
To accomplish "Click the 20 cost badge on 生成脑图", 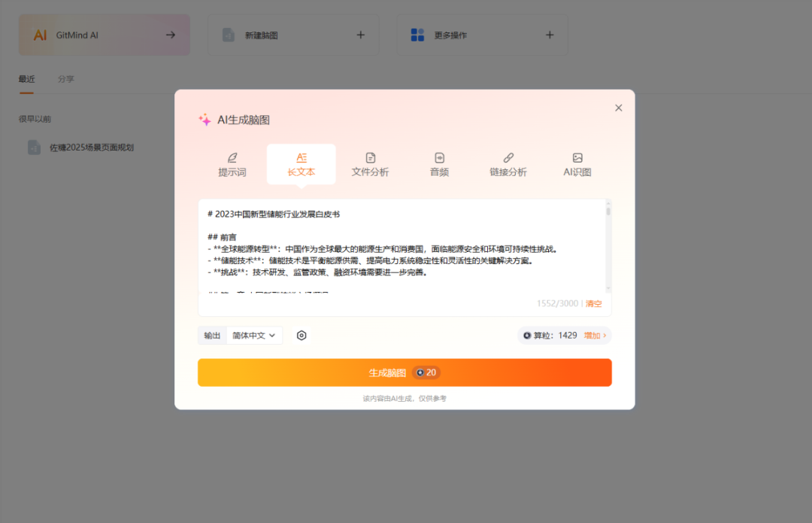I will click(426, 372).
